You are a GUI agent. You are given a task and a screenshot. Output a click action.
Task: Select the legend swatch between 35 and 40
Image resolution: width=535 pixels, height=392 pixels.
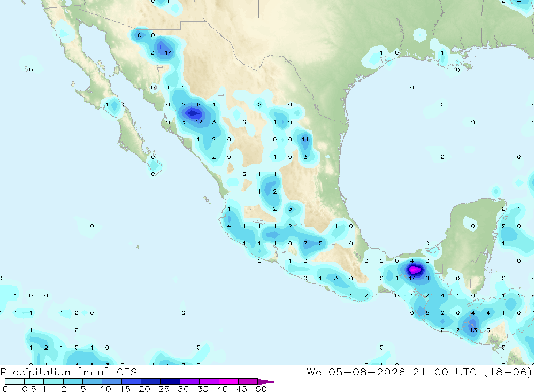click(209, 381)
